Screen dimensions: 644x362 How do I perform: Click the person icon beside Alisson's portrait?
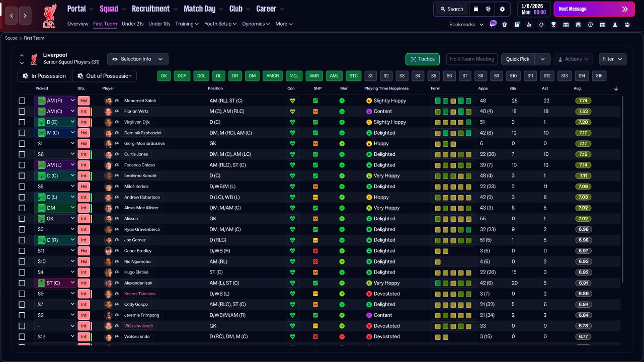pyautogui.click(x=117, y=219)
